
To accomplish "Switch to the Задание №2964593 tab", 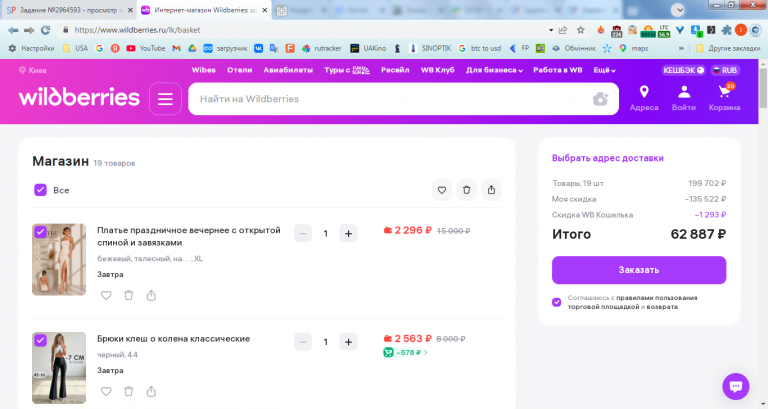I will click(68, 10).
